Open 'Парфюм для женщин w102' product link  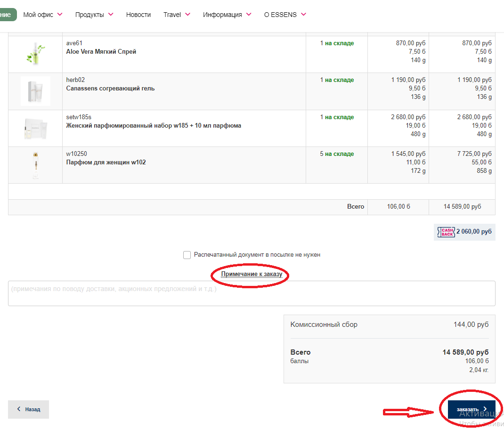click(x=106, y=162)
